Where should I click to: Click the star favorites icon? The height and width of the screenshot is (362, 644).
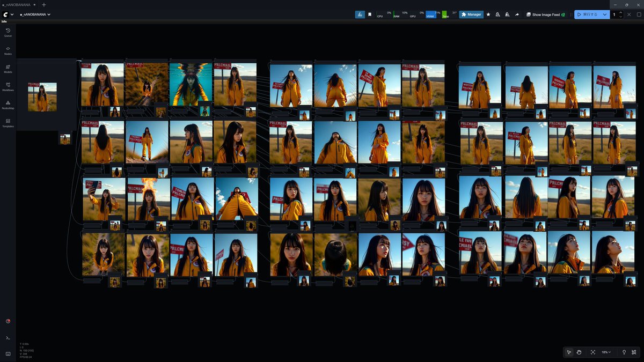[488, 14]
